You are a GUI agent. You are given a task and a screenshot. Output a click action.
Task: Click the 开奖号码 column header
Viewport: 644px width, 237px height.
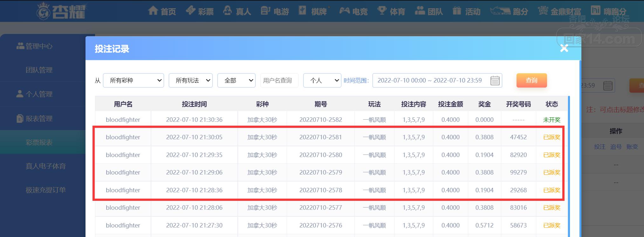518,104
